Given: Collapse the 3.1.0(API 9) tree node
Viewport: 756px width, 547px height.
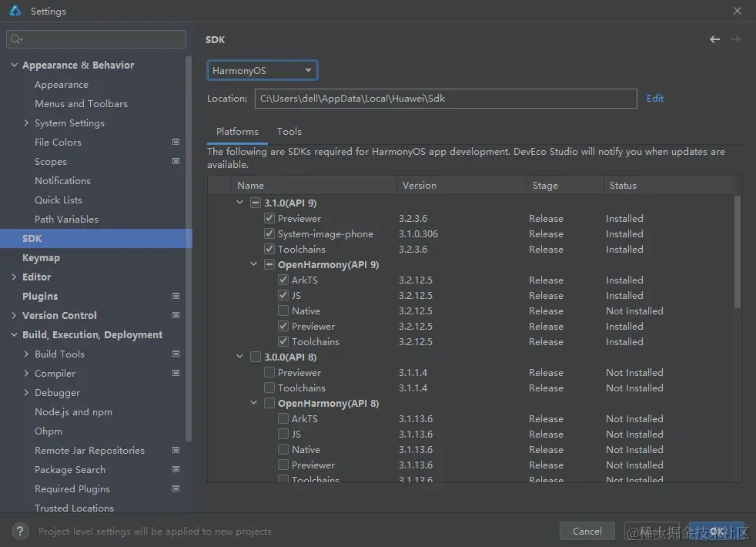Looking at the screenshot, I should tap(241, 203).
